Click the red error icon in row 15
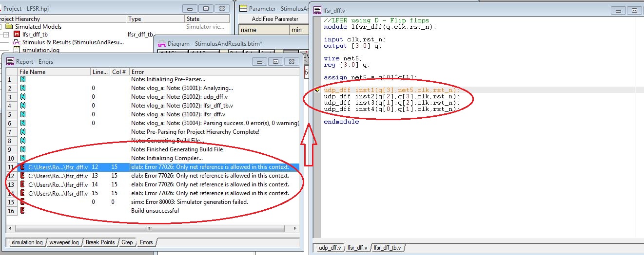This screenshot has height=255, width=644. pyautogui.click(x=22, y=202)
